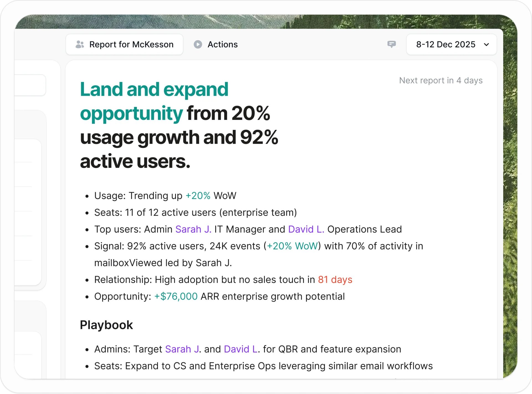Screen dimensions: 532x394
Task: Click the +$76,000 ARR opportunity amount
Action: point(176,297)
